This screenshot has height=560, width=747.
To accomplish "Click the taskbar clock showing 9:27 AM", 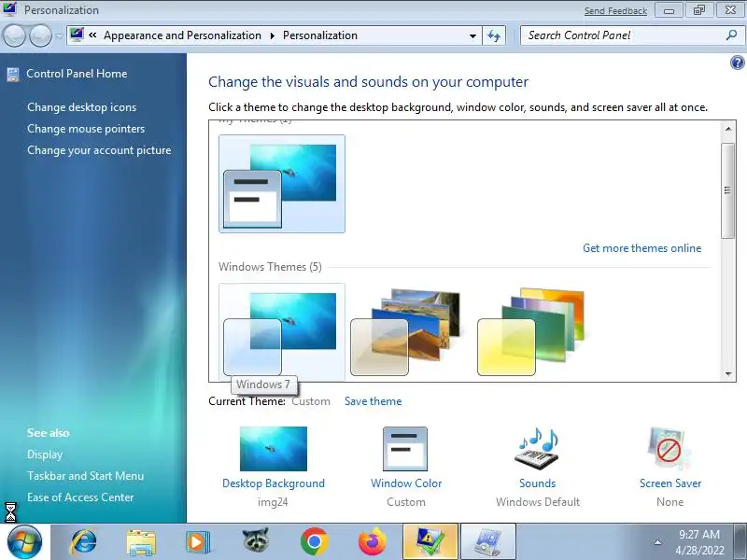I will pos(699,542).
